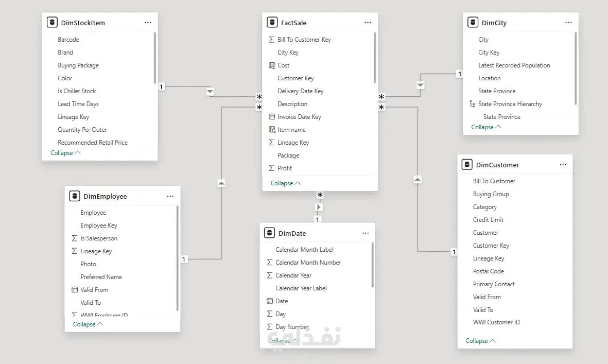Collapse the DimCity table
Screen dimensions: 608x364
[486, 127]
